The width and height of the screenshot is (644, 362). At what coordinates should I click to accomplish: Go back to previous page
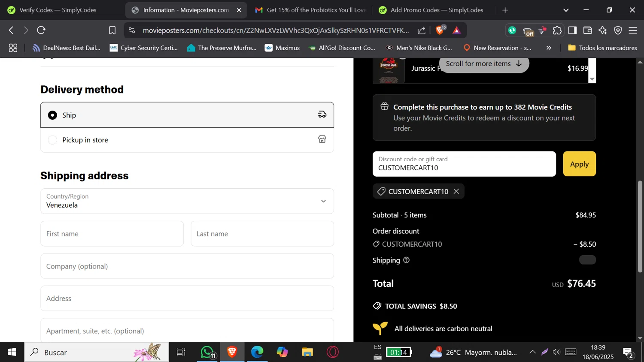tap(12, 30)
